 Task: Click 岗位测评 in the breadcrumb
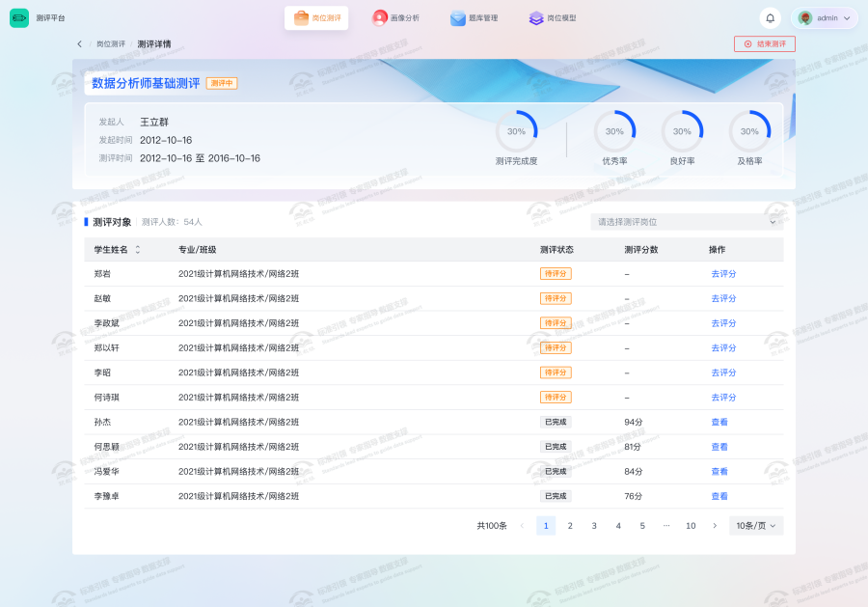click(x=111, y=44)
